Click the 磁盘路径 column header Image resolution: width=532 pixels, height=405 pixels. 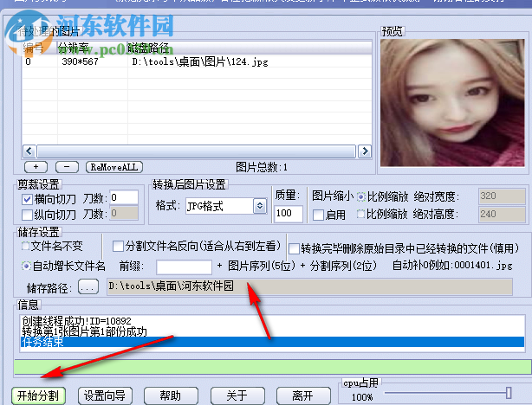[x=250, y=48]
